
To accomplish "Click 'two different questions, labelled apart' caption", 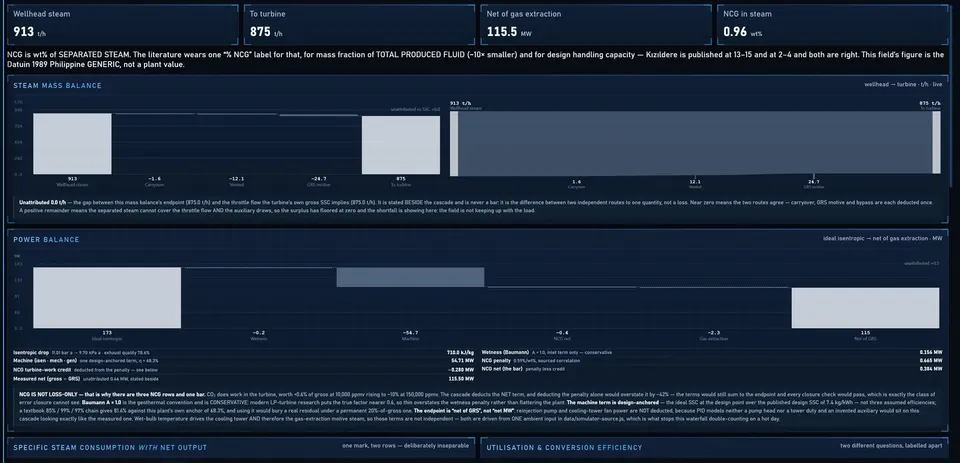I will pos(891,446).
